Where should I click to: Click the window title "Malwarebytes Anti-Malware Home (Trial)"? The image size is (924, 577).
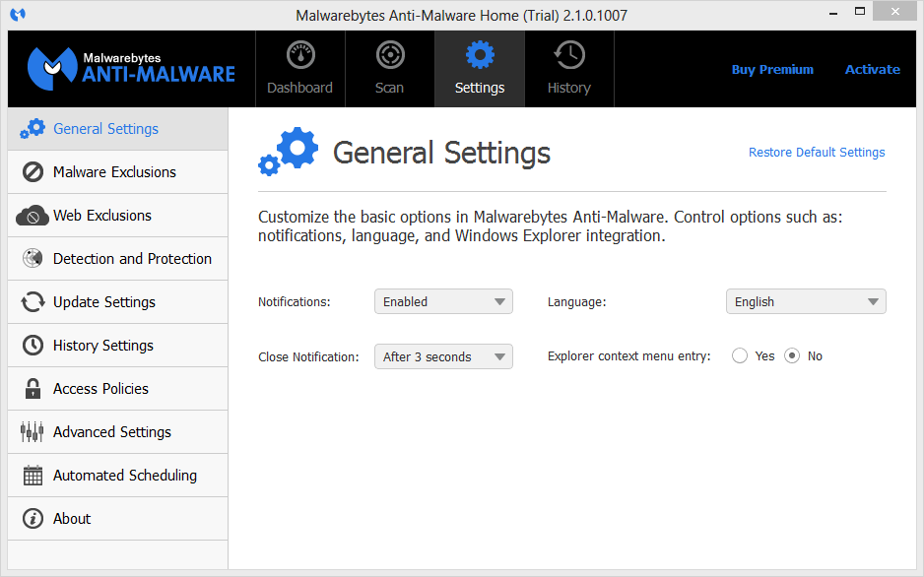tap(428, 16)
